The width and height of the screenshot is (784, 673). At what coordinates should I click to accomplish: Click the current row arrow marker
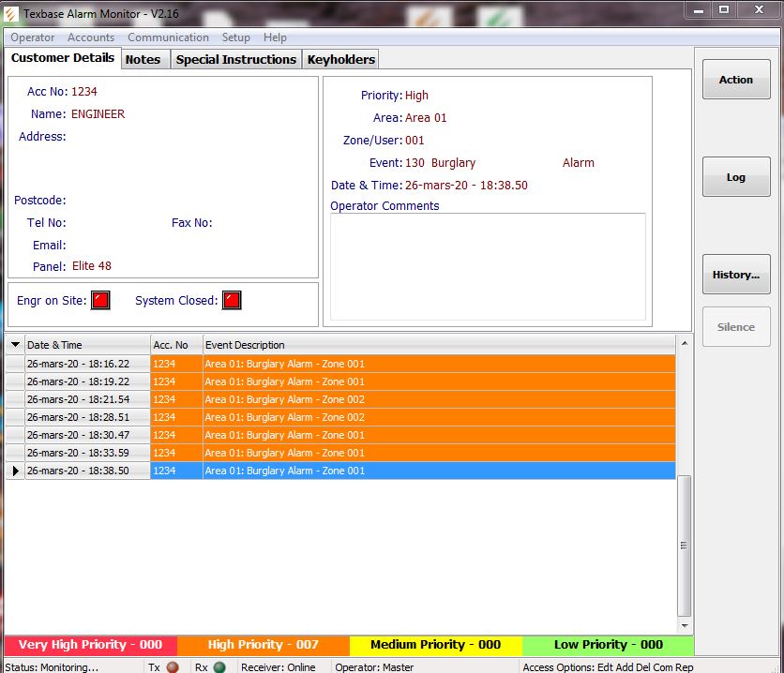(15, 471)
